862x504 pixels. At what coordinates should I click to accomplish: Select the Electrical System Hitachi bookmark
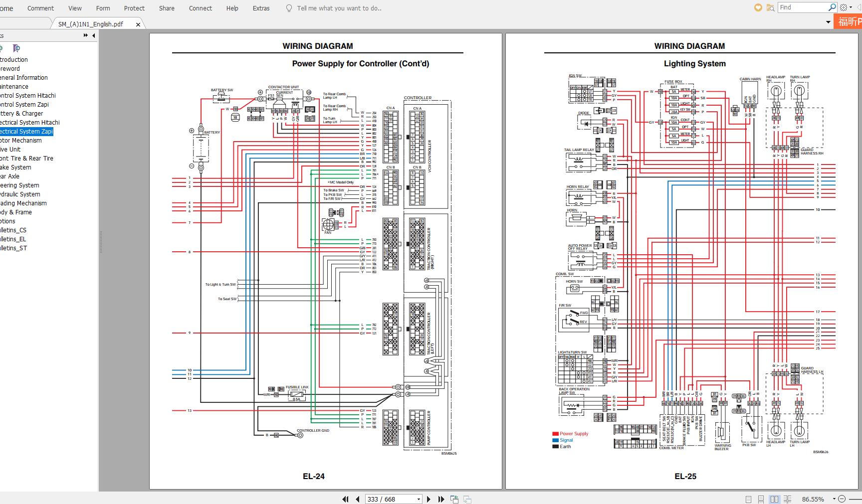pos(30,123)
